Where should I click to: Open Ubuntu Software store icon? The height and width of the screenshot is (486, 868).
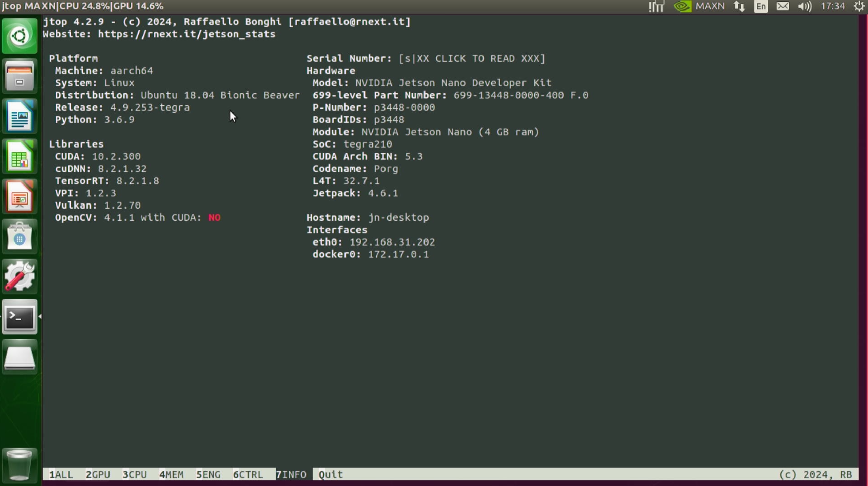coord(19,237)
